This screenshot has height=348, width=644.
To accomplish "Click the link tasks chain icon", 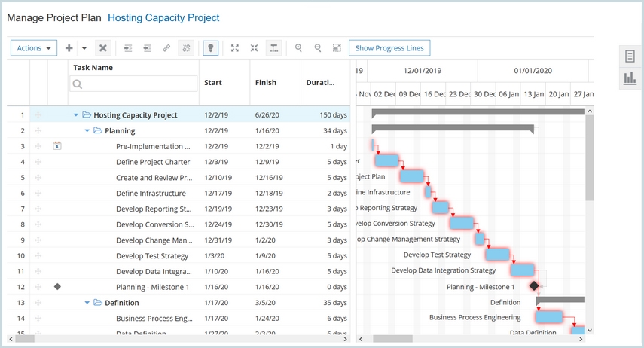I will (x=166, y=48).
